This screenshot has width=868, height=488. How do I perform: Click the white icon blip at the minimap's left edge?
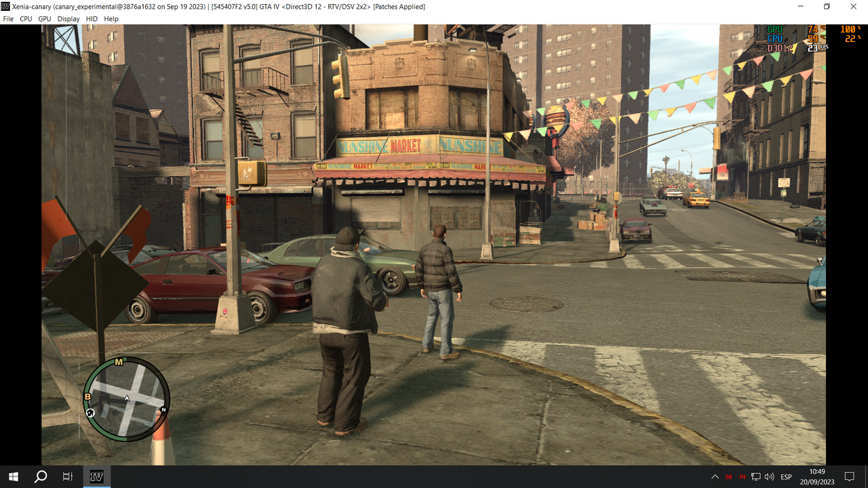[90, 412]
